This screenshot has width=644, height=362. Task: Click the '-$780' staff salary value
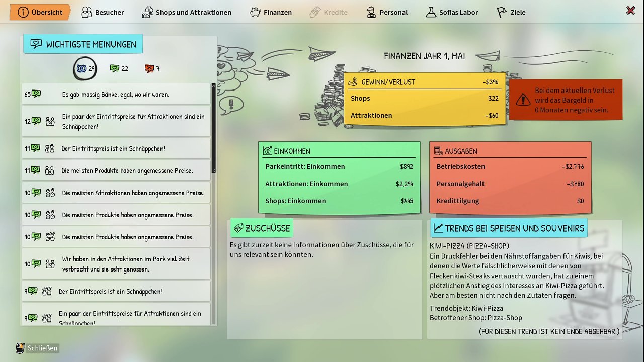(x=575, y=184)
